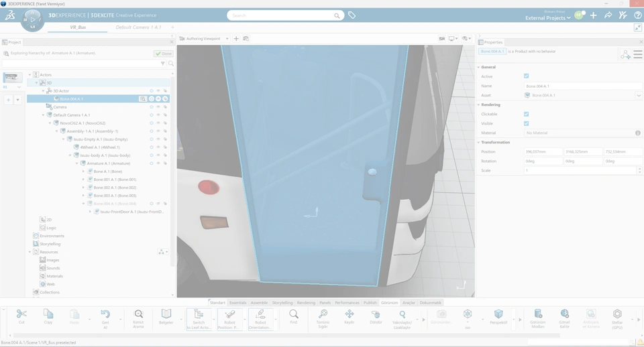This screenshot has height=347, width=644.
Task: Select Environments in project tree
Action: (52, 236)
